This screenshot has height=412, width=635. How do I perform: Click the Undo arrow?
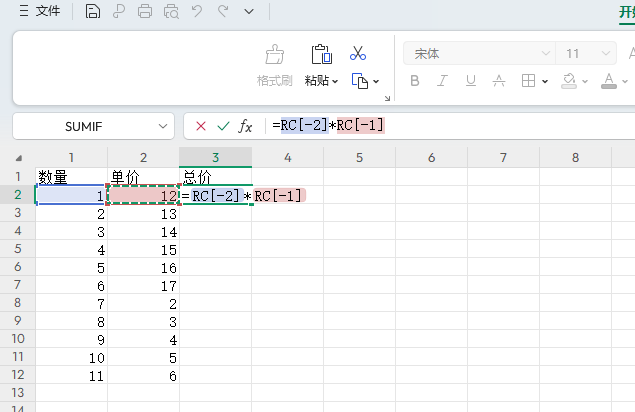click(x=197, y=11)
